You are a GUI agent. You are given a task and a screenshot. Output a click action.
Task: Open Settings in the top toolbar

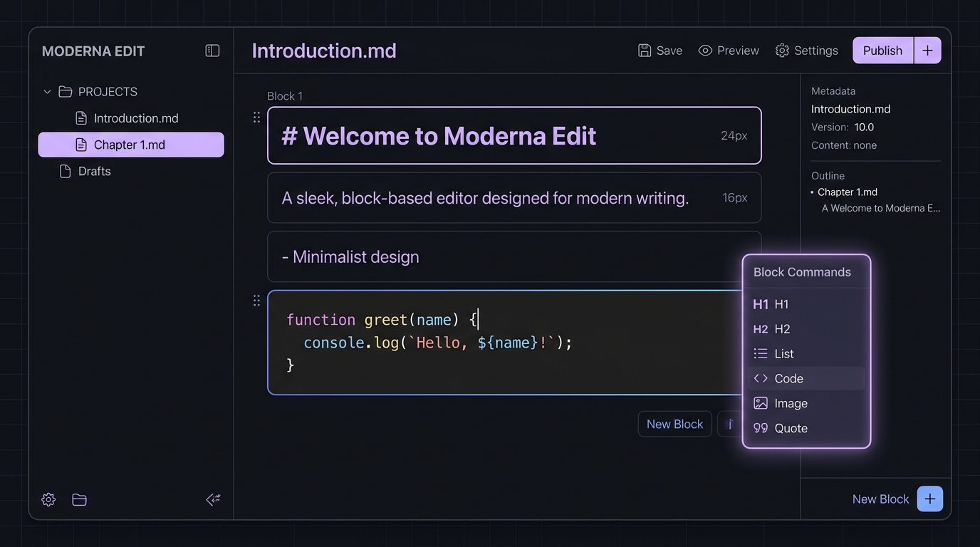click(807, 51)
